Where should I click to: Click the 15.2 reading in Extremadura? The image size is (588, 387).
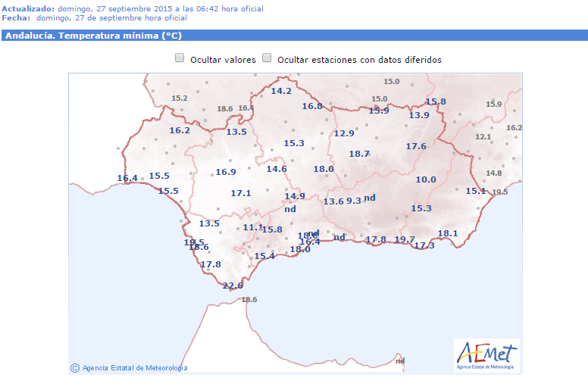pos(180,98)
